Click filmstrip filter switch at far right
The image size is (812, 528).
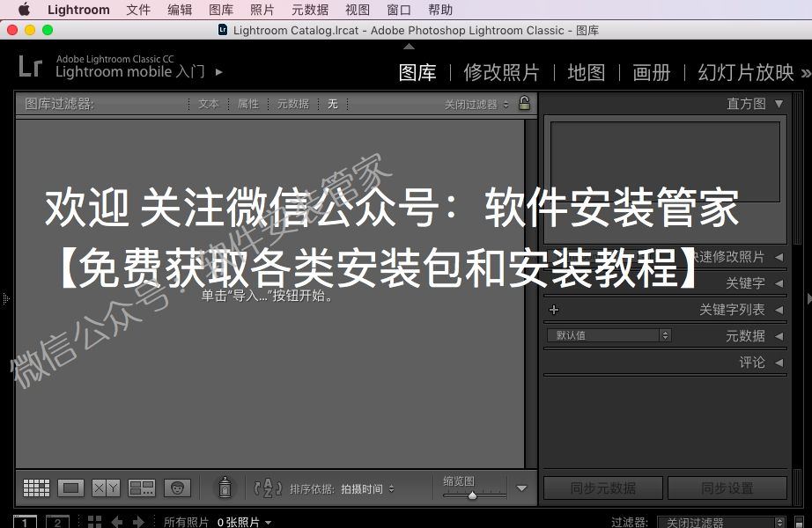[799, 523]
